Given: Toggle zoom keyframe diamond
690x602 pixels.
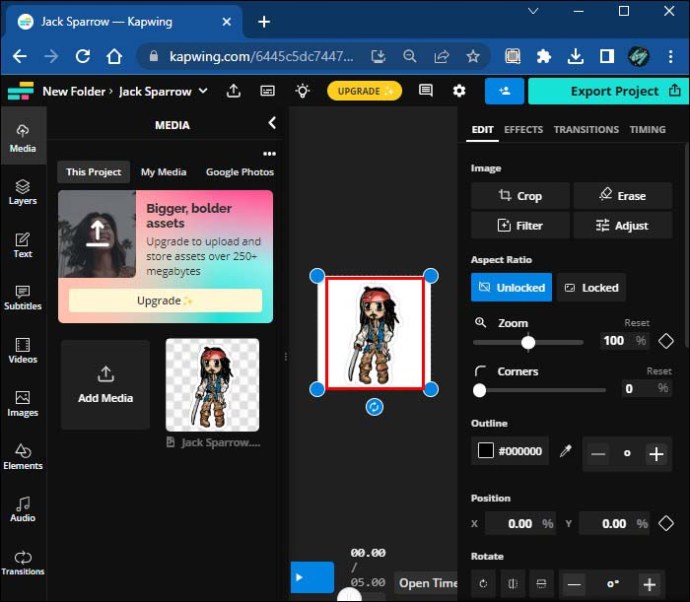Looking at the screenshot, I should coord(666,341).
